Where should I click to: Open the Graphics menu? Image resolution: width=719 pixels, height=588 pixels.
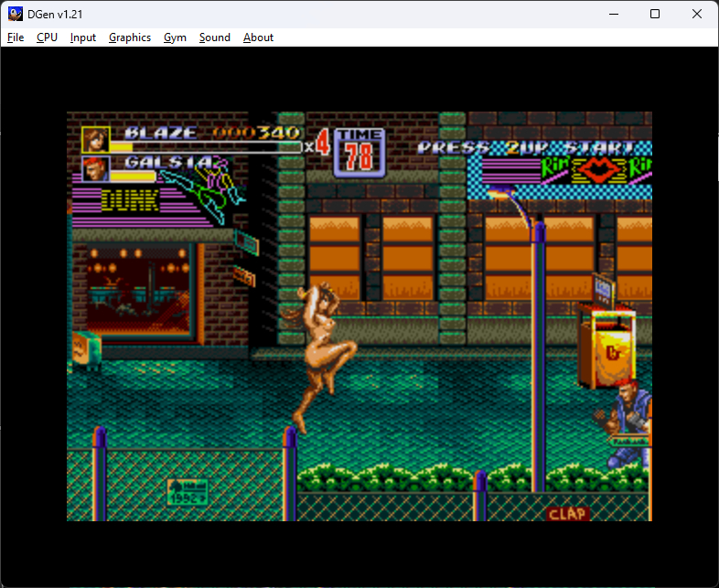tap(130, 37)
